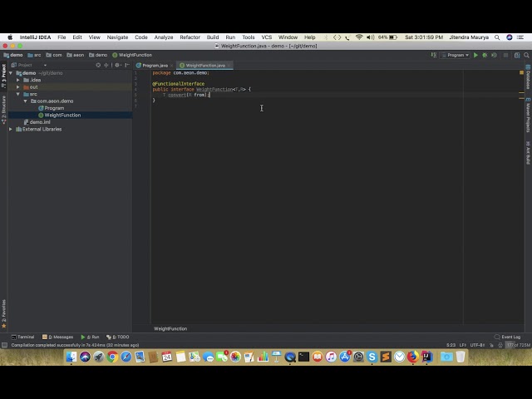Open Maven Projects side panel
Viewport: 532px width, 399px height.
coord(529,116)
